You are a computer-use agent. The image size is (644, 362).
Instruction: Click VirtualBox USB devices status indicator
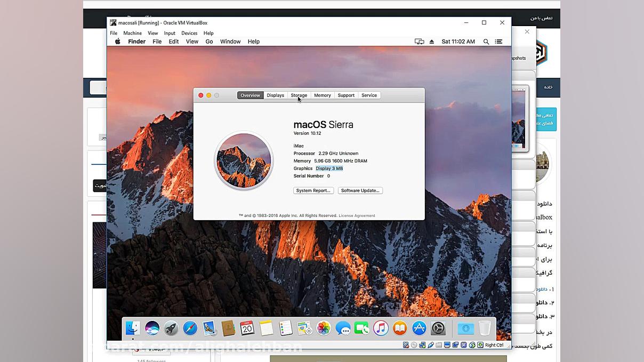[431, 345]
